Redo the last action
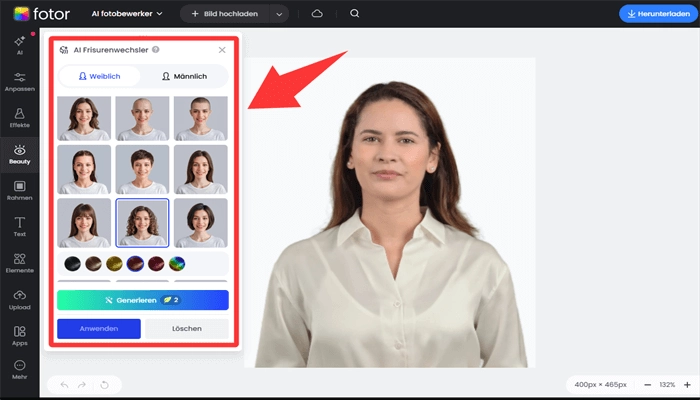 point(82,385)
